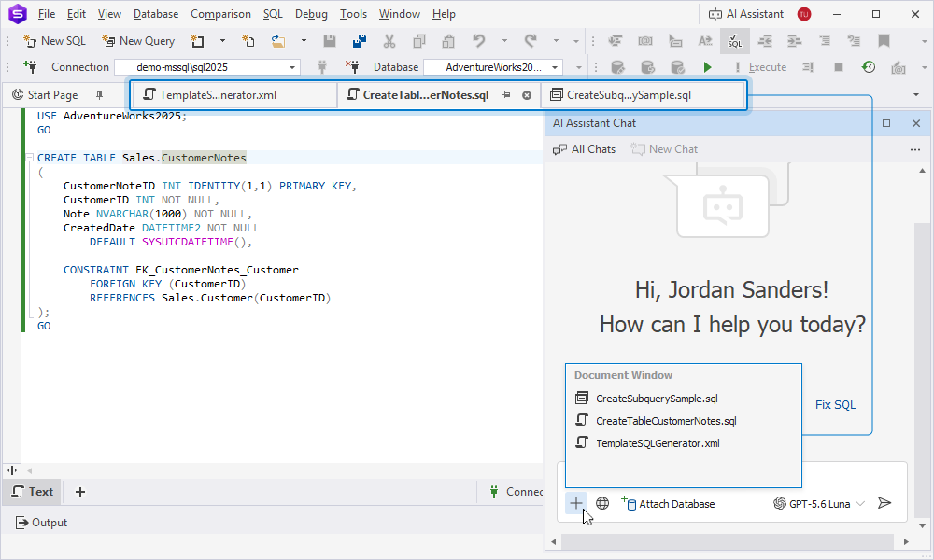The image size is (934, 560).
Task: Click the AI chat horizontal scrollbar
Action: tap(727, 541)
